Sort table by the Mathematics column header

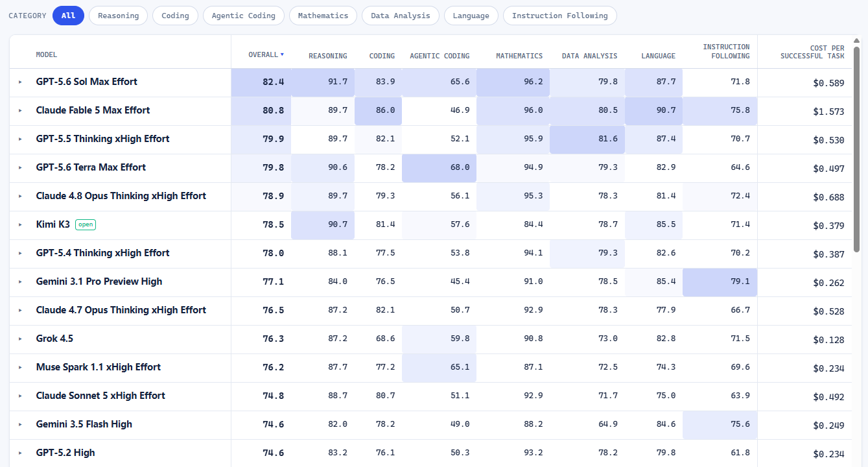[519, 56]
